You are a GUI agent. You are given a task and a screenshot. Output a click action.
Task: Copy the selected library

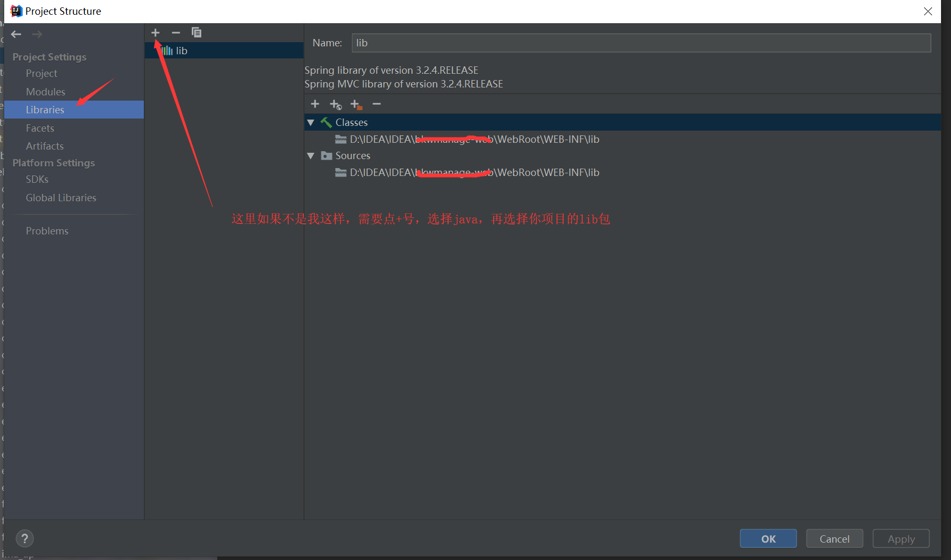point(197,33)
